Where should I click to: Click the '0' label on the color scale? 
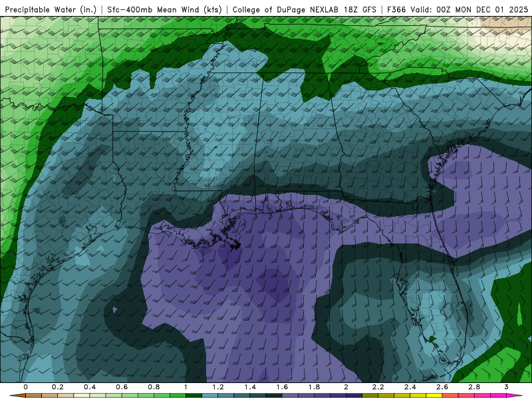(x=26, y=387)
